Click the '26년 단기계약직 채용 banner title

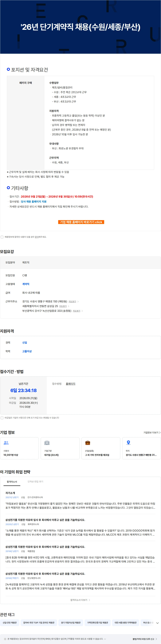pos(80,27)
